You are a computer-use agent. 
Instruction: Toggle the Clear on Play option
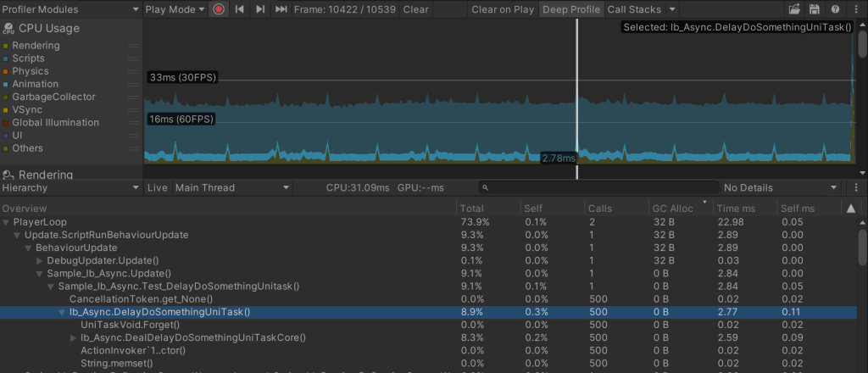click(x=503, y=9)
